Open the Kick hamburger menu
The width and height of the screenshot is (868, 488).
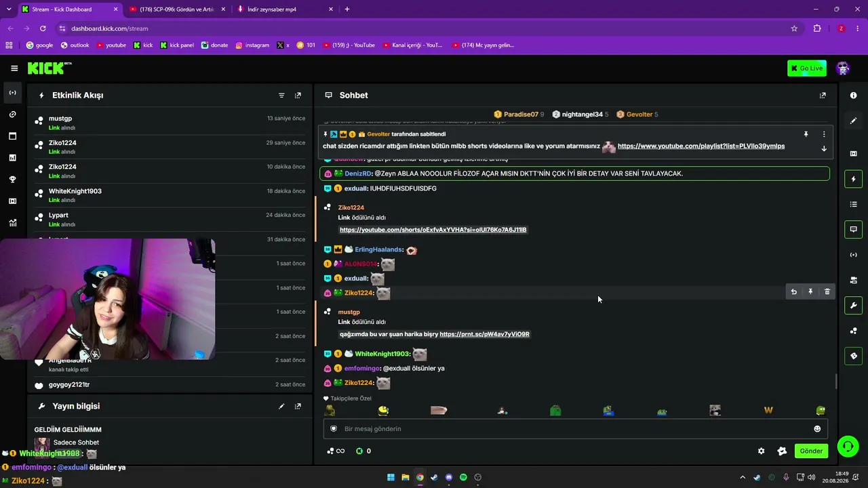[x=14, y=68]
